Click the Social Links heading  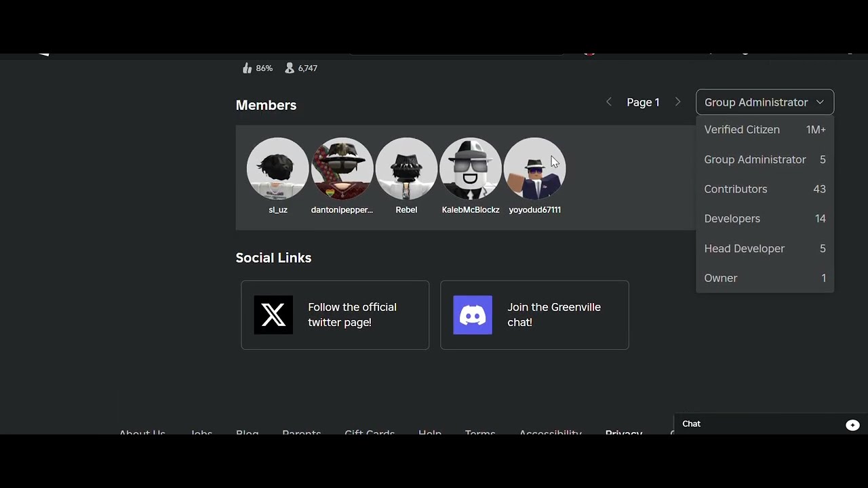pos(273,258)
